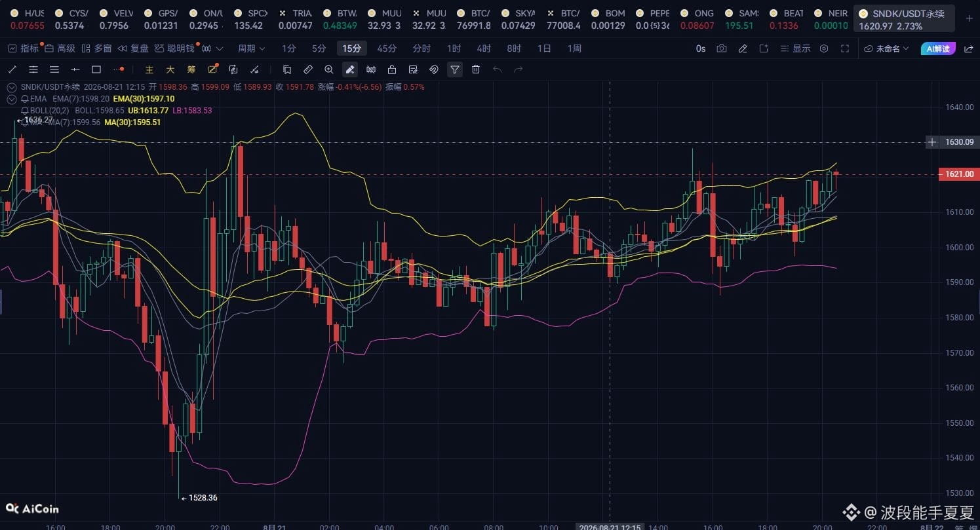Click the AI解读 analysis button

coord(938,48)
